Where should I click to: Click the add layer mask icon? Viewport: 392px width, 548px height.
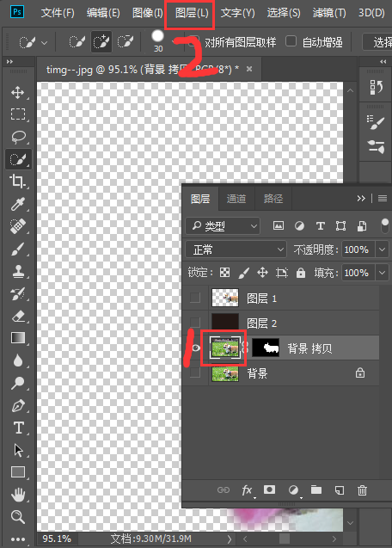tap(269, 490)
